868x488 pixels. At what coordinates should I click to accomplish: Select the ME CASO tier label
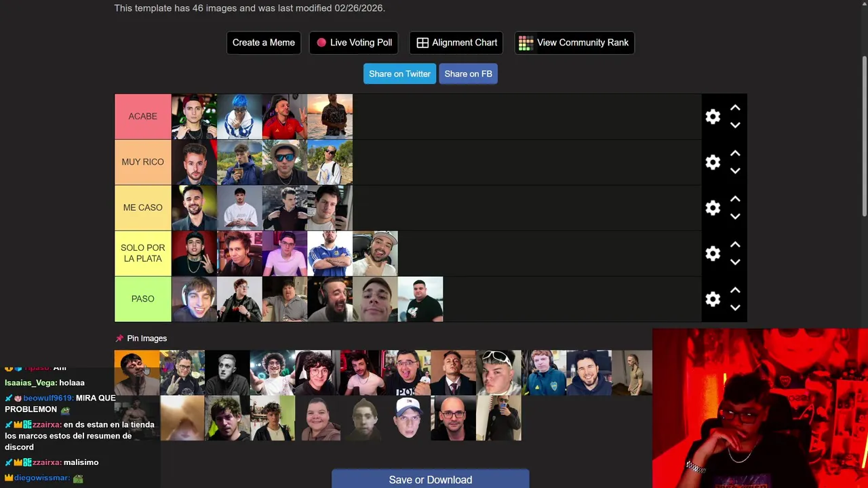click(143, 208)
